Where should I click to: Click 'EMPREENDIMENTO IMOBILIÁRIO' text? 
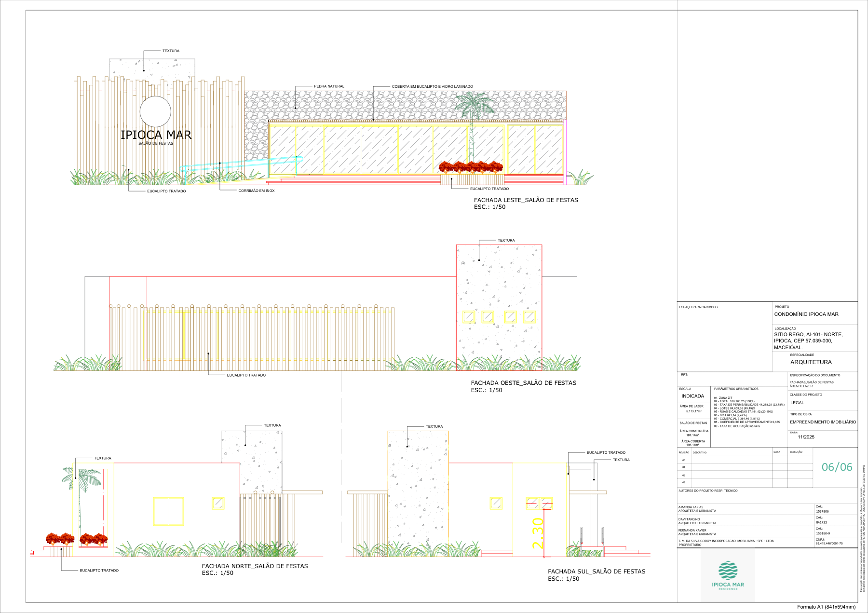[x=823, y=422]
